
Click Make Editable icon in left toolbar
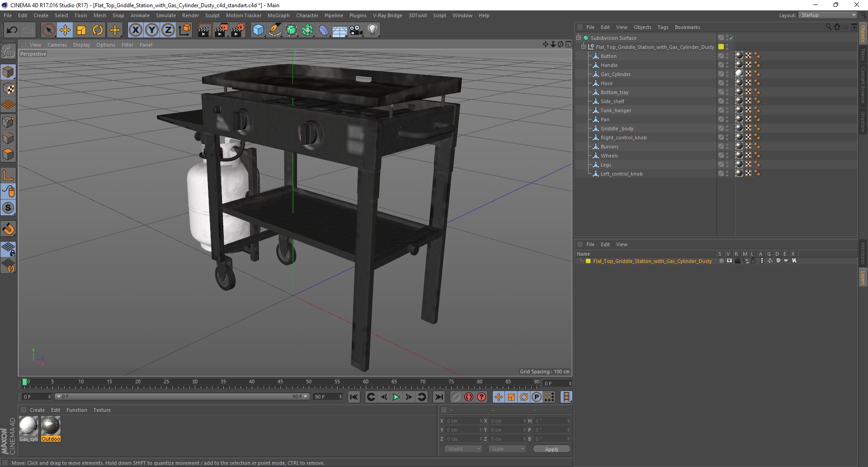click(x=8, y=52)
